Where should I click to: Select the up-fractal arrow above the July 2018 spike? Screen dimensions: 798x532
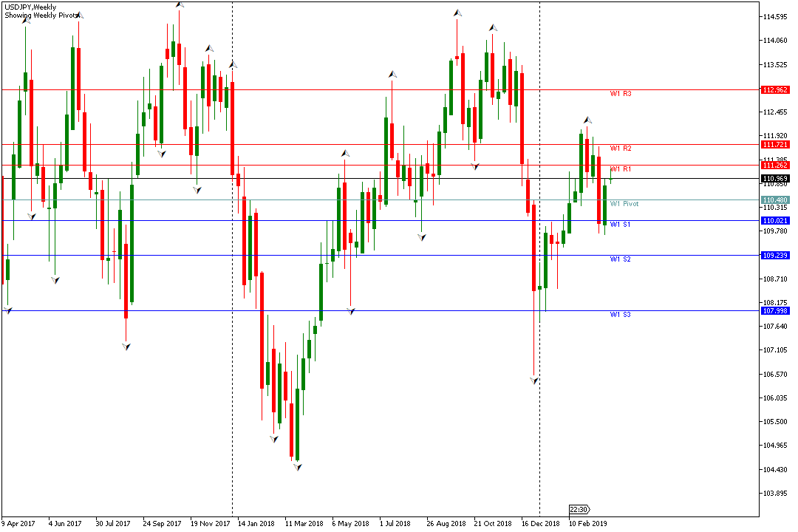click(x=392, y=74)
